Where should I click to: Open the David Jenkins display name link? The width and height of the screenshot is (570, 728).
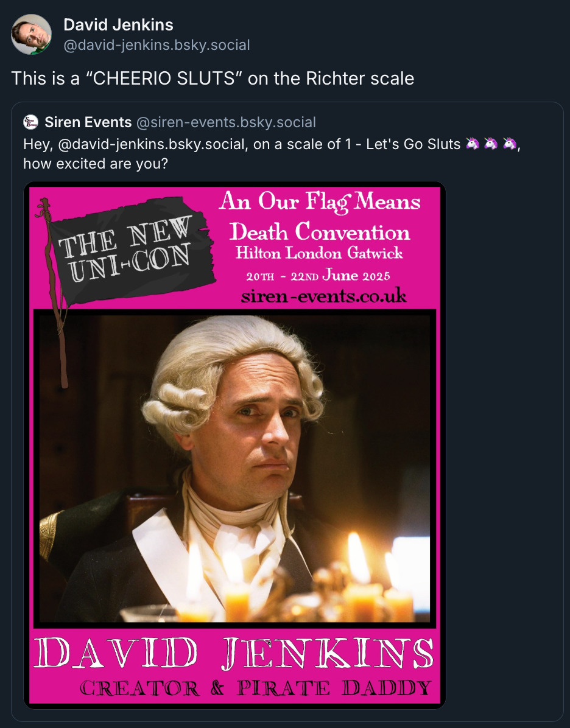(x=118, y=25)
